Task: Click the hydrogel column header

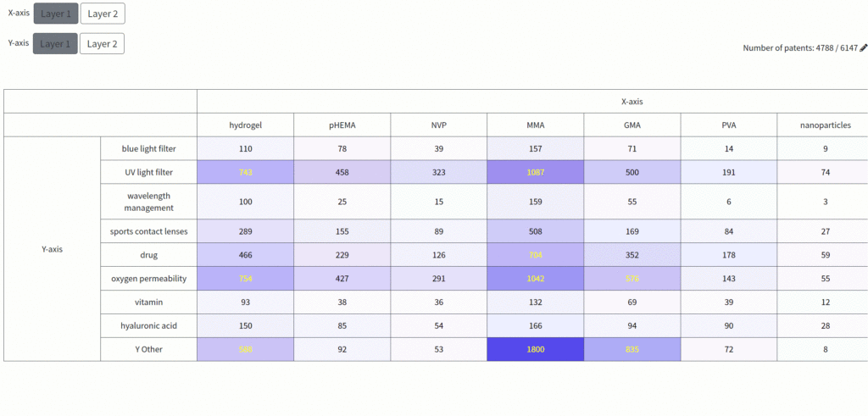Action: [x=246, y=125]
